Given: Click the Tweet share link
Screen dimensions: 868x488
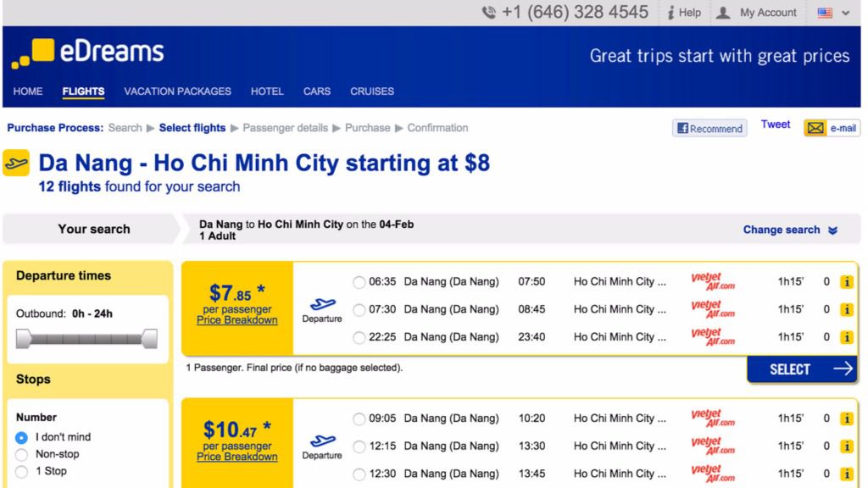Looking at the screenshot, I should 775,125.
